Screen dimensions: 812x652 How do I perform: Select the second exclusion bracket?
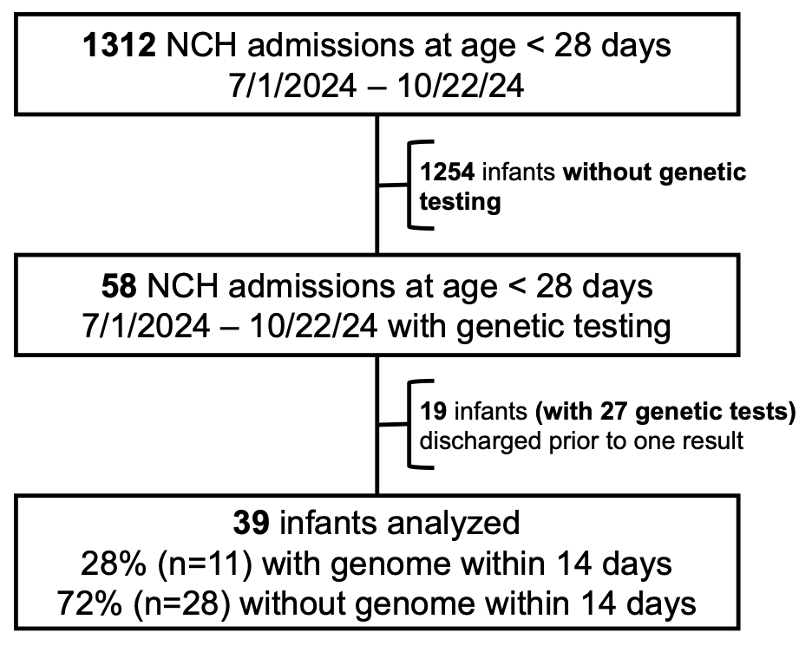tap(421, 424)
